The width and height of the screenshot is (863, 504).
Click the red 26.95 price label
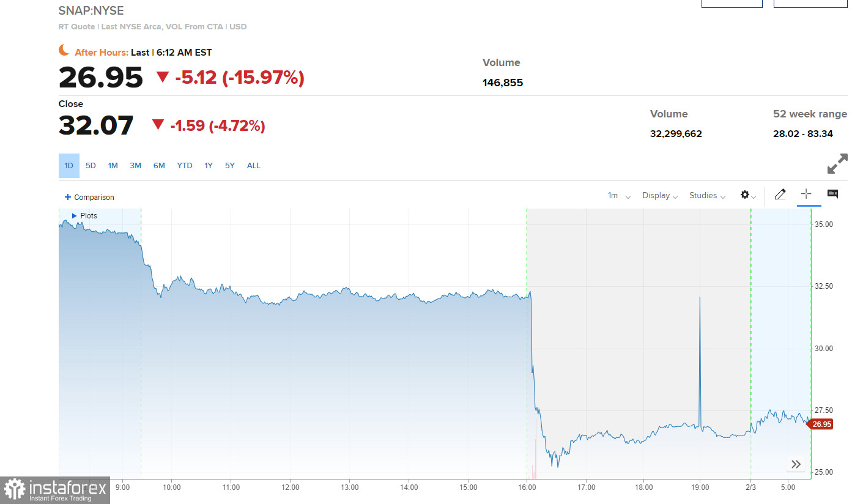coord(821,424)
